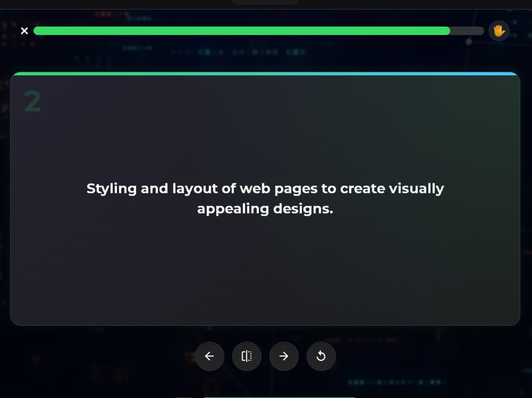Restart the deck with the circular arrow button

click(x=321, y=356)
